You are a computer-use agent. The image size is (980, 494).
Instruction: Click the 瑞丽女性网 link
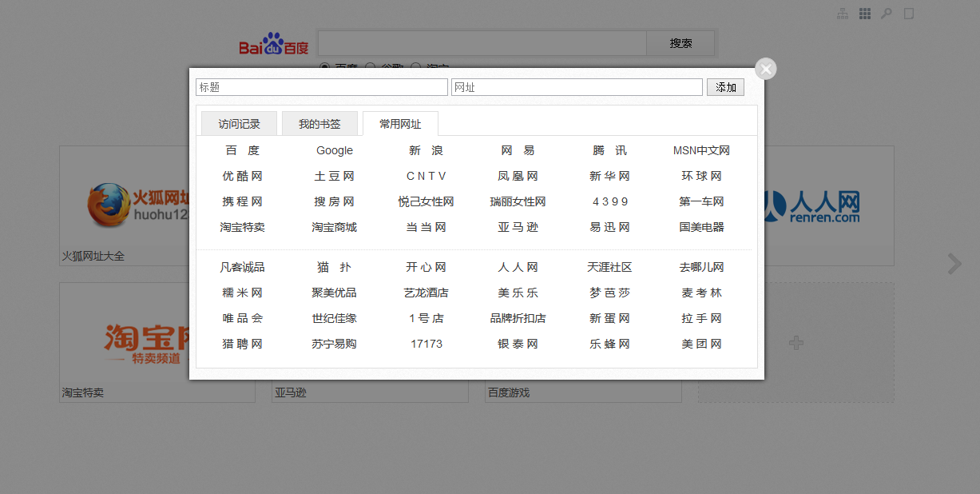(x=518, y=201)
